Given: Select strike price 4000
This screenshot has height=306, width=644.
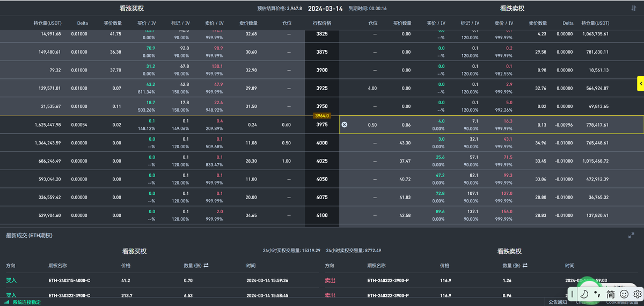Looking at the screenshot, I should pos(322,143).
